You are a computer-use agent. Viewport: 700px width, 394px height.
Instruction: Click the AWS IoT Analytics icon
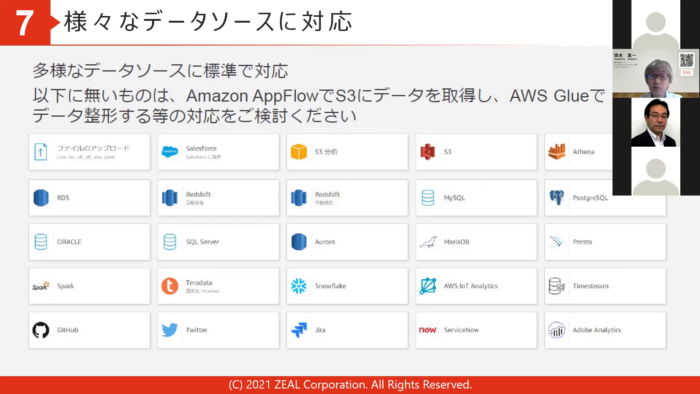coord(428,286)
